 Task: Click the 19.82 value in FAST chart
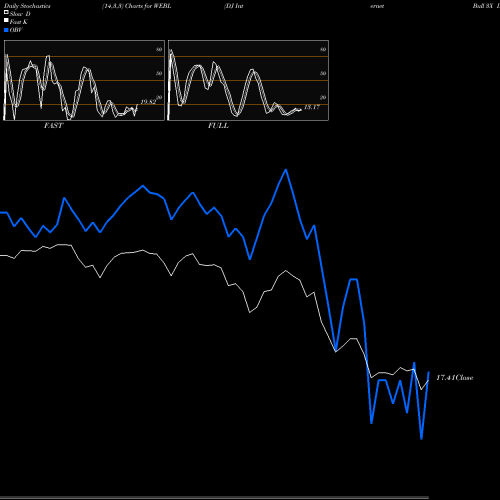pos(148,102)
